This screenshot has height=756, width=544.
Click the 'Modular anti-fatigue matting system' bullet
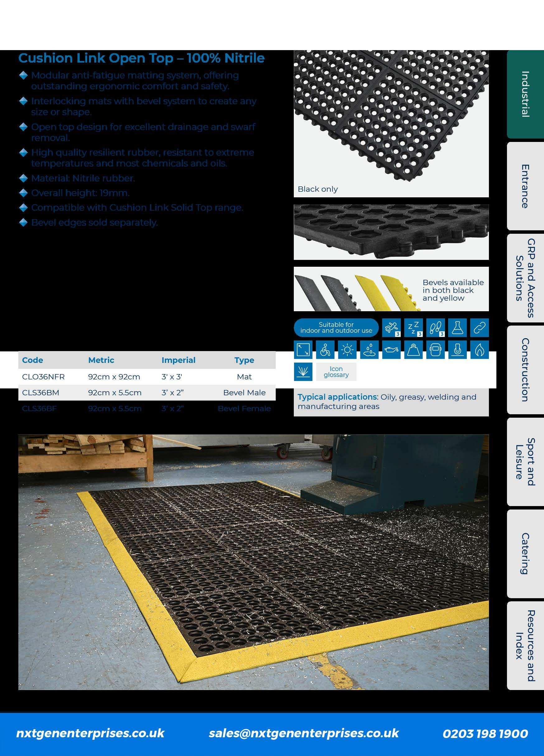(x=135, y=81)
